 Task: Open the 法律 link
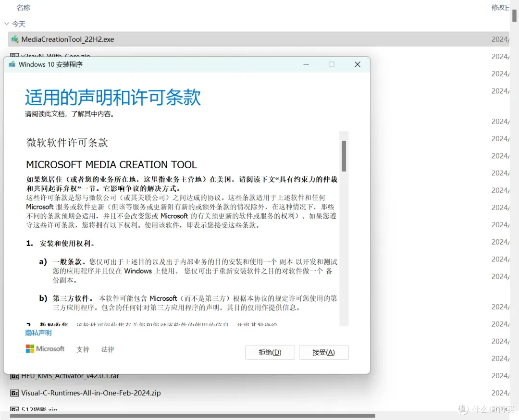(x=108, y=349)
